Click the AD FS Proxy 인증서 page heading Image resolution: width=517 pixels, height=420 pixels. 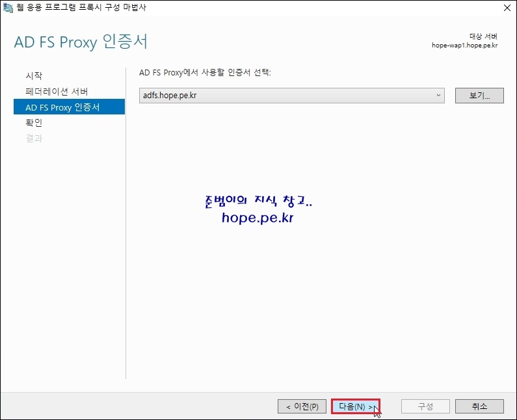click(81, 42)
